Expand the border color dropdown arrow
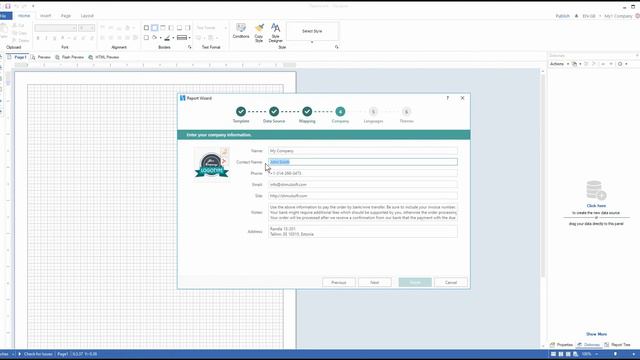Screen dimensions: 640x360 173,38
